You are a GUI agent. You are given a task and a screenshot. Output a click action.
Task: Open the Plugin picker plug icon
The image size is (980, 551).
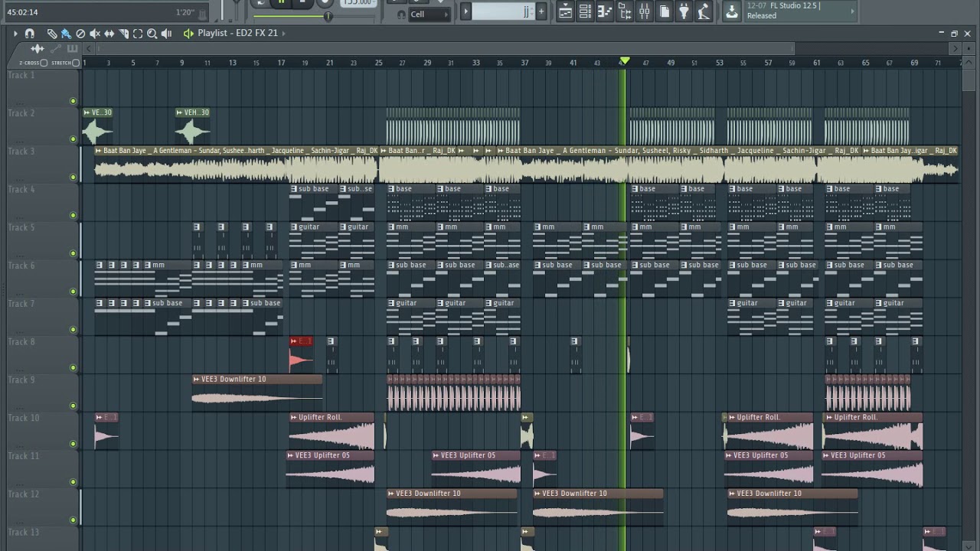tap(684, 11)
